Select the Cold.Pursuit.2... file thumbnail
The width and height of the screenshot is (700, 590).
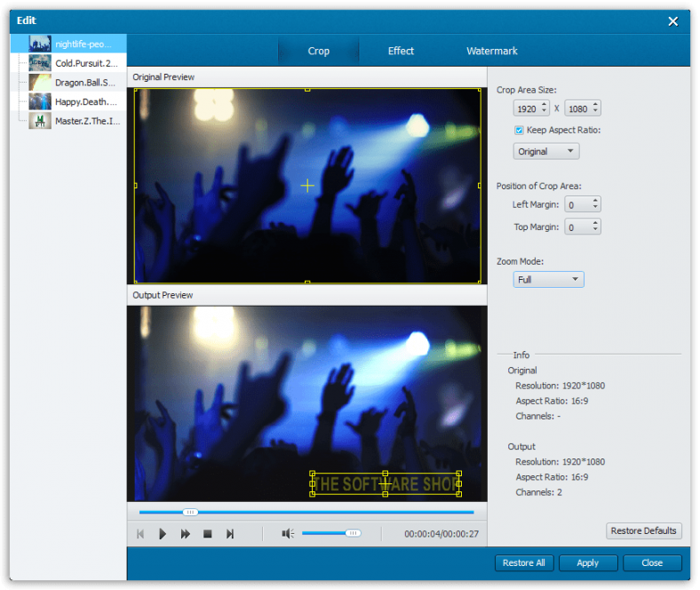pos(40,63)
